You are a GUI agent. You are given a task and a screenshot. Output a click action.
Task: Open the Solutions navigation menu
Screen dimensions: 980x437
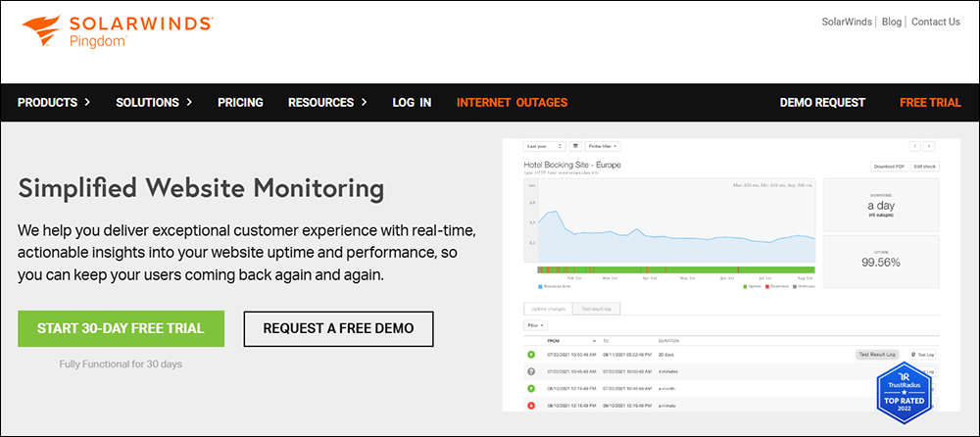(x=154, y=102)
